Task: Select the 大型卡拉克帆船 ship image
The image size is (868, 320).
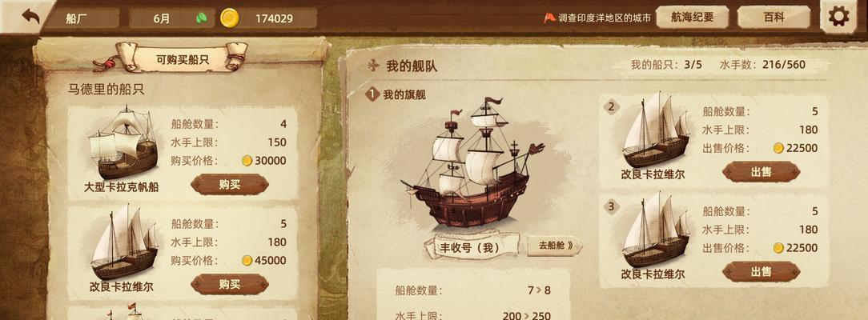Action: [x=123, y=143]
